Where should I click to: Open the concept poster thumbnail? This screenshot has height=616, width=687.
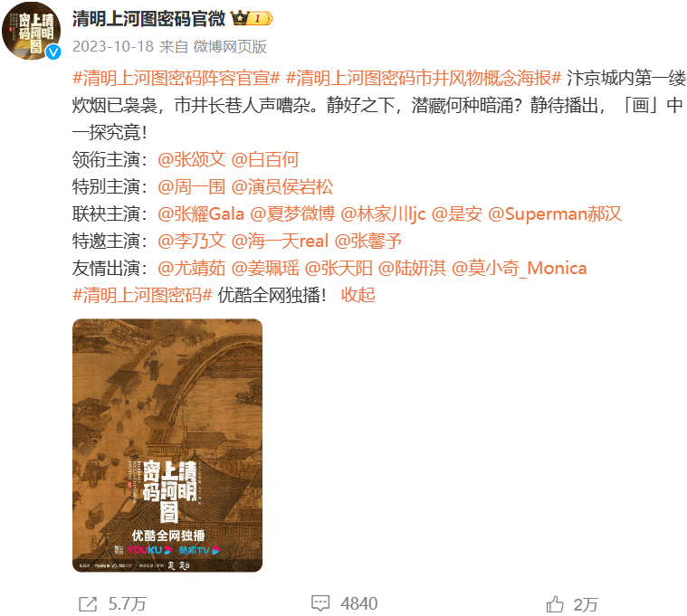point(167,445)
